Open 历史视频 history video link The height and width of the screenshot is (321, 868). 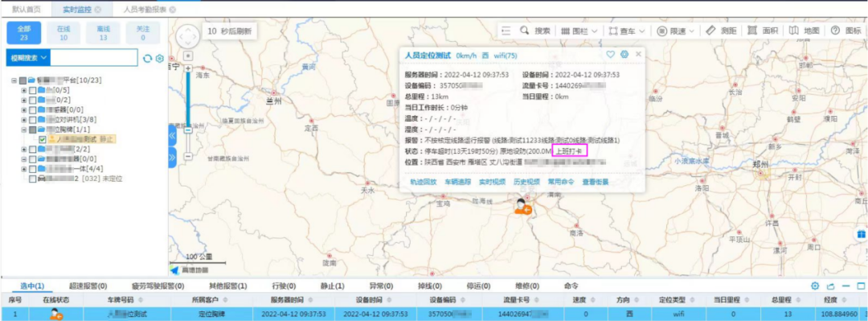tap(526, 181)
